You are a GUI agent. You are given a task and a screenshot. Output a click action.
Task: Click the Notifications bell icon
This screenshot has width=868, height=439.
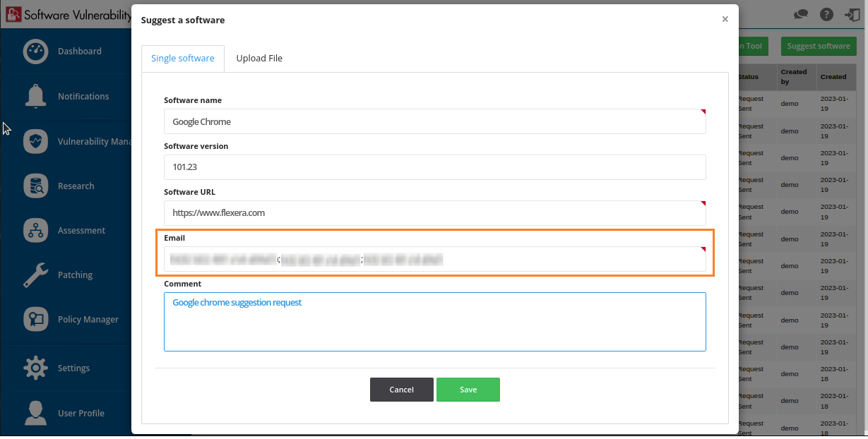point(35,96)
